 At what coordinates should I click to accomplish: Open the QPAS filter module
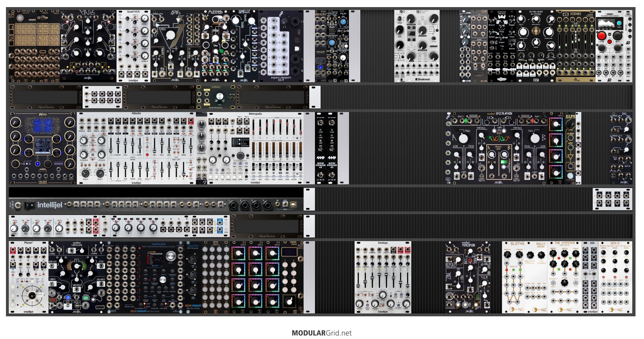pyautogui.click(x=176, y=46)
